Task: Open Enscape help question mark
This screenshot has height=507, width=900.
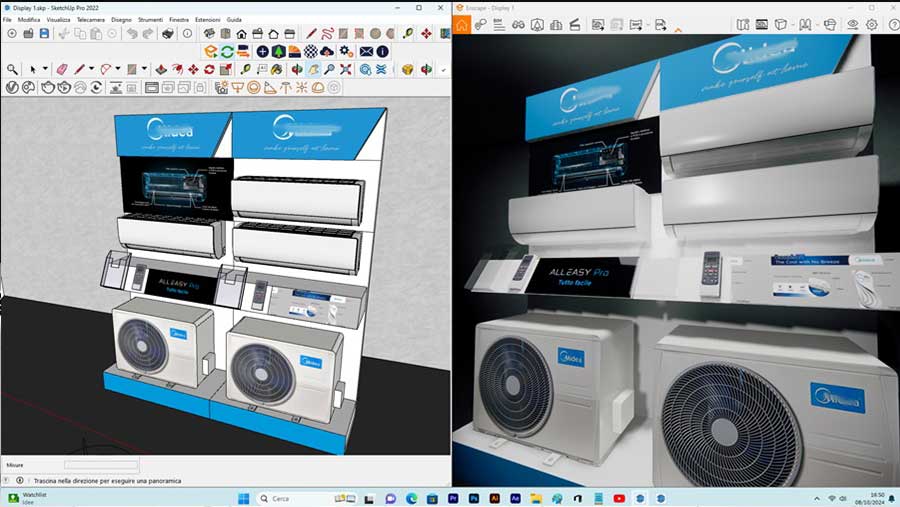Action: (894, 25)
